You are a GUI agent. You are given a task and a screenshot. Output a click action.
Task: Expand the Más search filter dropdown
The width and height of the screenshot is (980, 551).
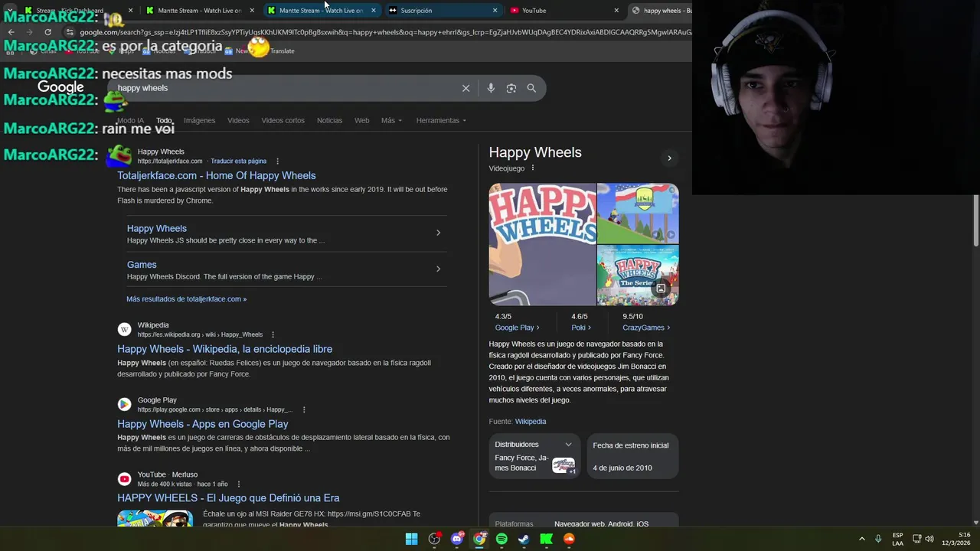coord(391,120)
